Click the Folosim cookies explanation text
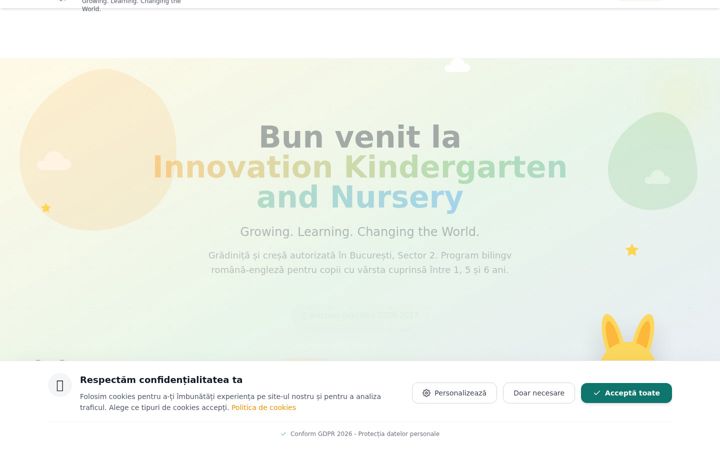720x450 pixels. pyautogui.click(x=230, y=402)
